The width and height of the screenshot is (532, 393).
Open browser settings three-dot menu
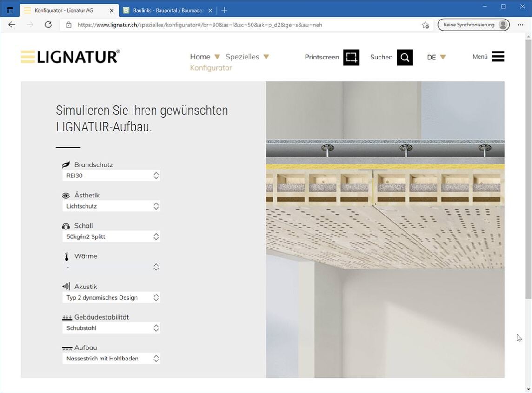point(520,25)
